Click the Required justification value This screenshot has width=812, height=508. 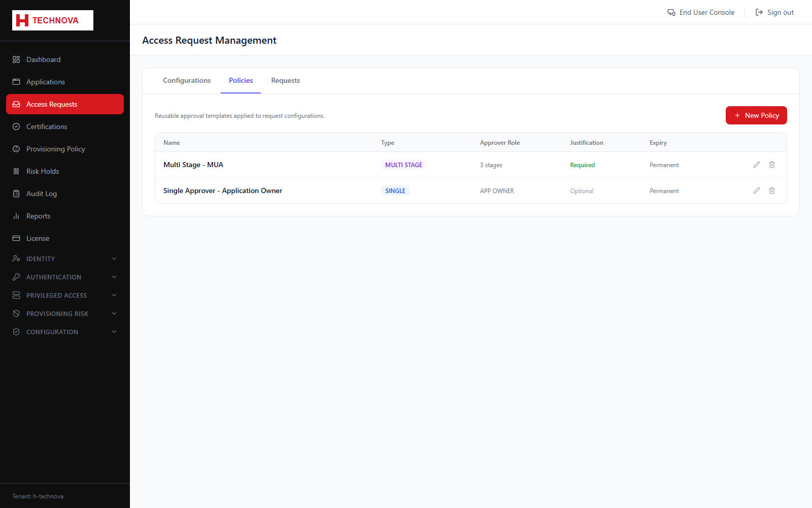coord(582,165)
